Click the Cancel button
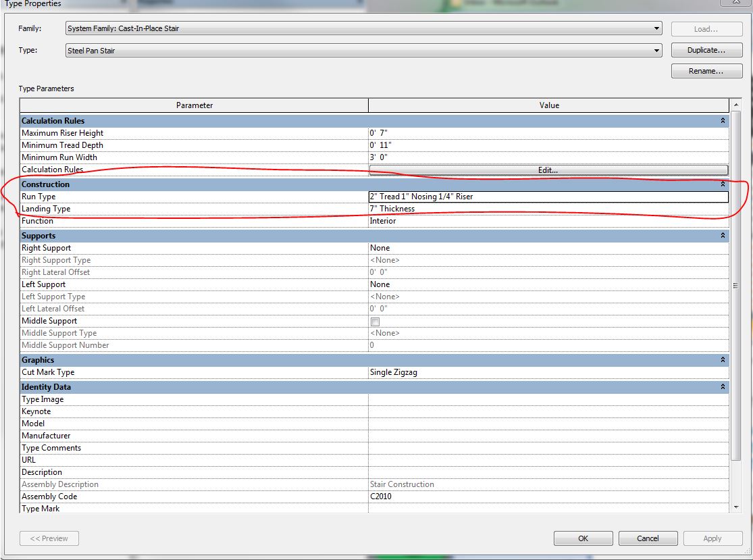This screenshot has width=753, height=560. pyautogui.click(x=648, y=538)
